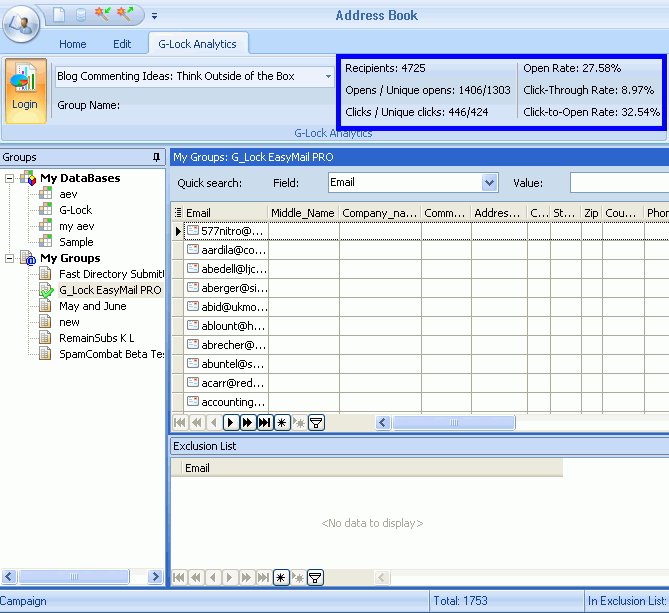Select the RemainSubs K L group
The height and width of the screenshot is (613, 669).
(x=96, y=338)
